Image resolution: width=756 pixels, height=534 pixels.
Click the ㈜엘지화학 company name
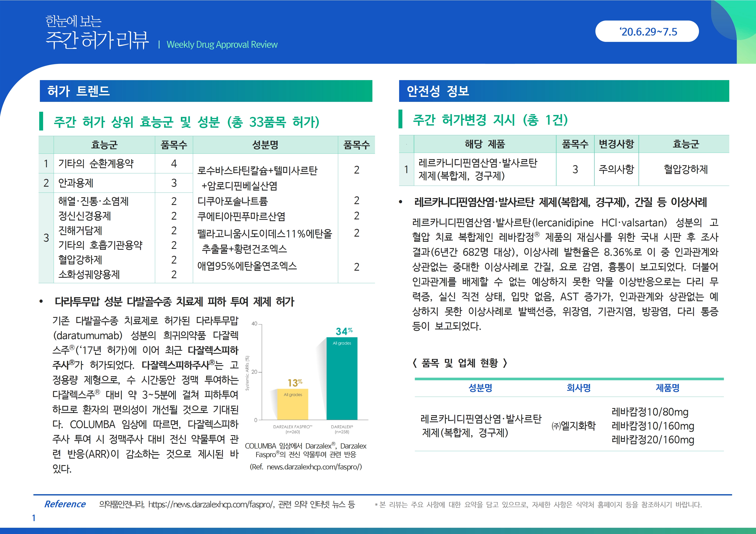pos(573,425)
